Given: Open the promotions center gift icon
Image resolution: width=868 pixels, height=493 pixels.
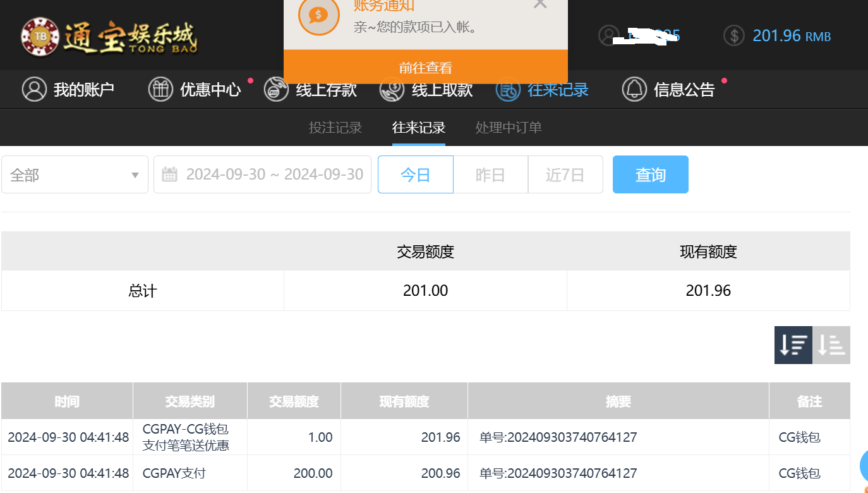Looking at the screenshot, I should coord(160,90).
